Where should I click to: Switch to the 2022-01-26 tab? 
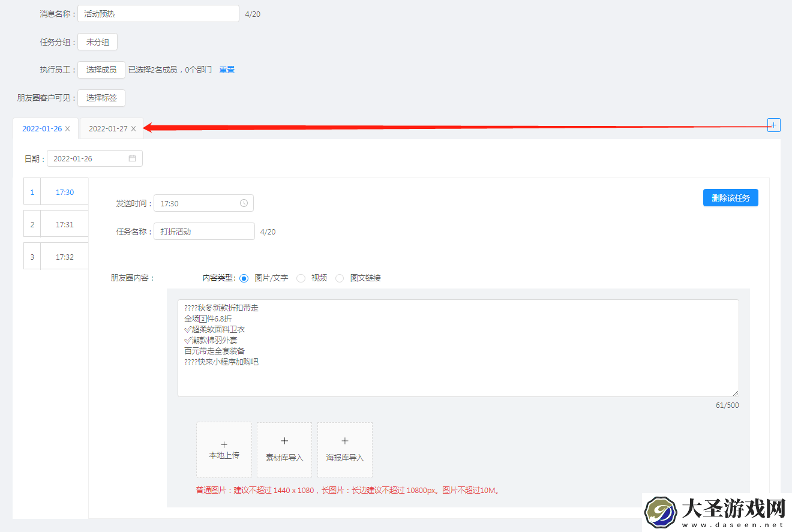(41, 128)
